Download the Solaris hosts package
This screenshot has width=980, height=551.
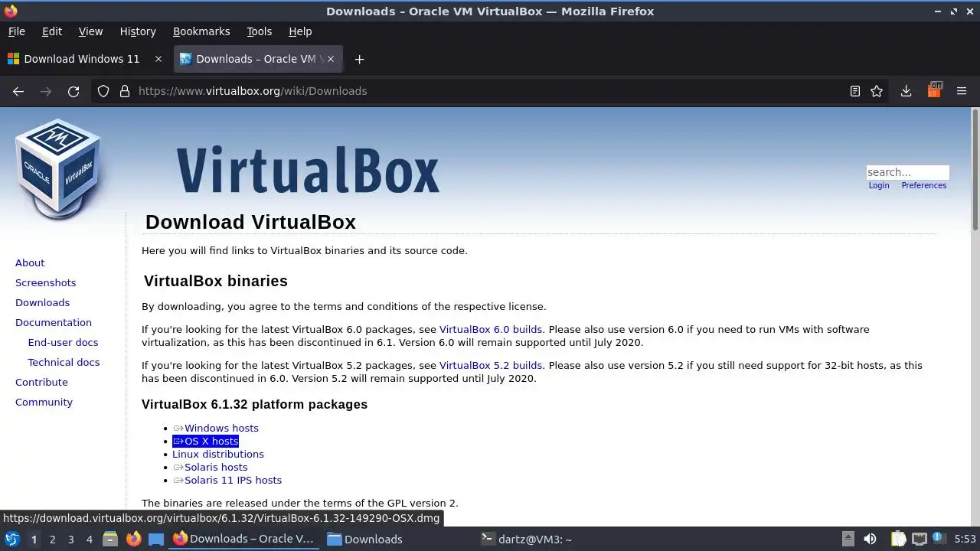coord(216,467)
